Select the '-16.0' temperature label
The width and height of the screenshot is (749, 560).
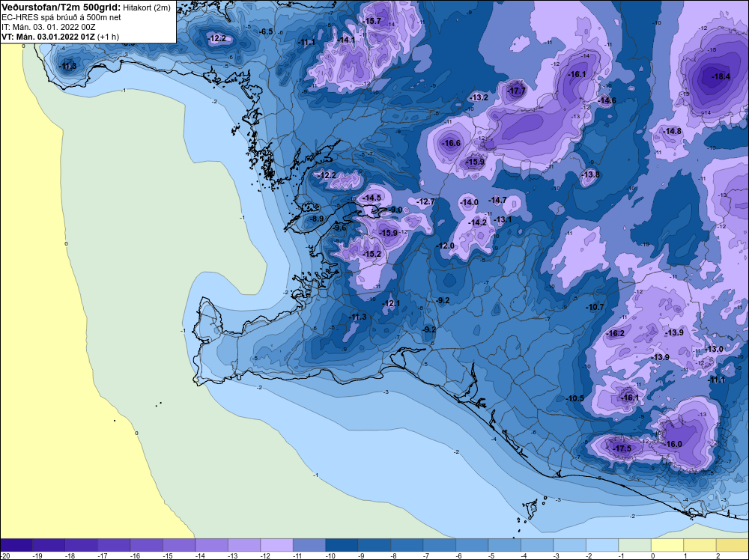pos(673,445)
